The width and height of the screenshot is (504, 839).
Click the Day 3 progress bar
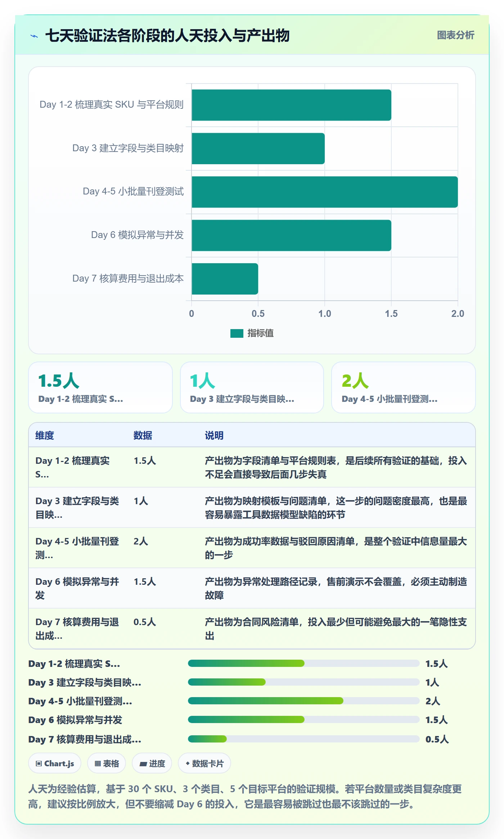304,682
